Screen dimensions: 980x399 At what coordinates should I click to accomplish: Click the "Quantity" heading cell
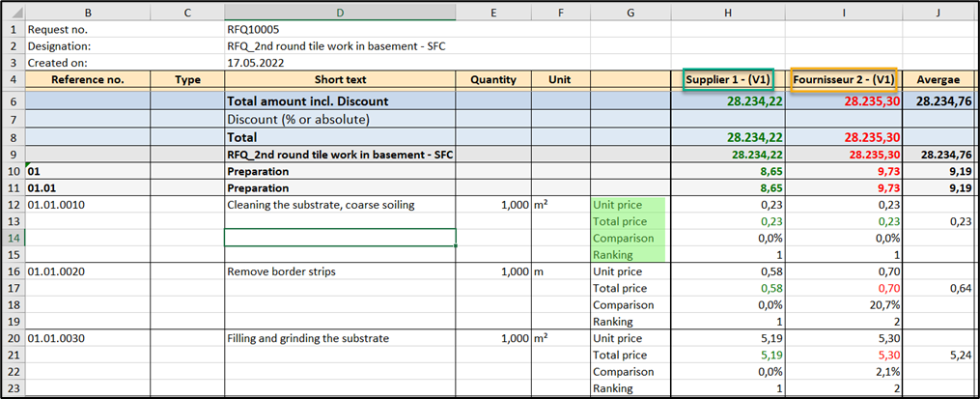(x=493, y=79)
